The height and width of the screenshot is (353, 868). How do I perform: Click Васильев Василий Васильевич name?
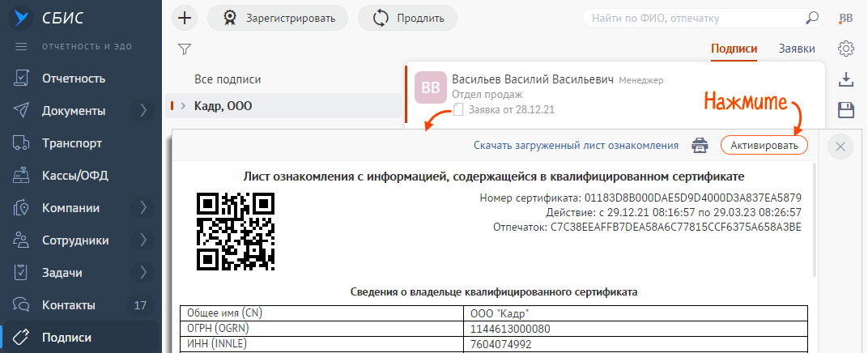coord(533,79)
